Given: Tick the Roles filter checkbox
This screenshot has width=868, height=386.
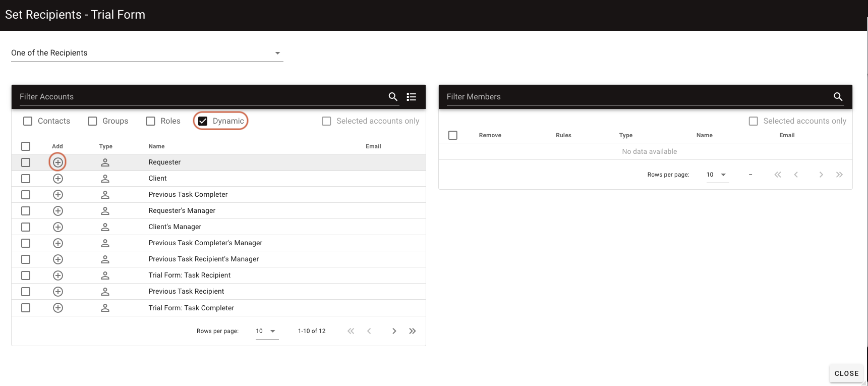Looking at the screenshot, I should (150, 121).
